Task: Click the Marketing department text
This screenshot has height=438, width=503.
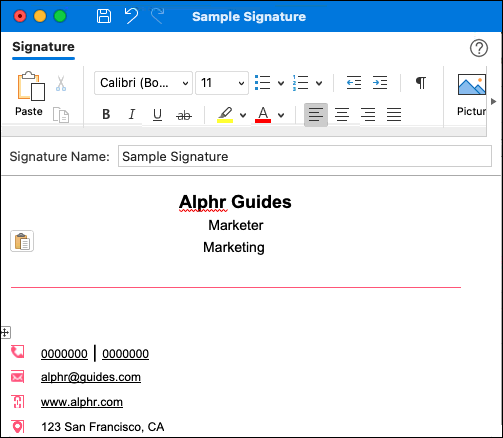Action: tap(234, 248)
